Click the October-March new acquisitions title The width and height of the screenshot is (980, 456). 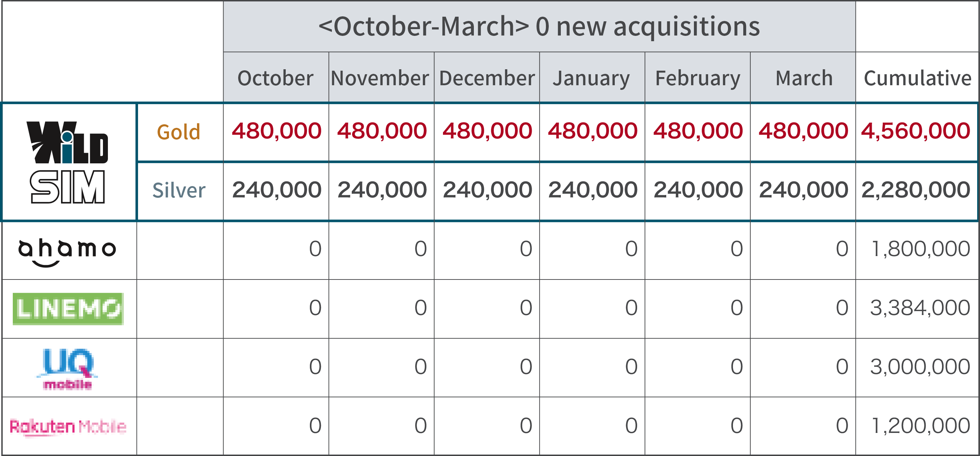tap(539, 27)
